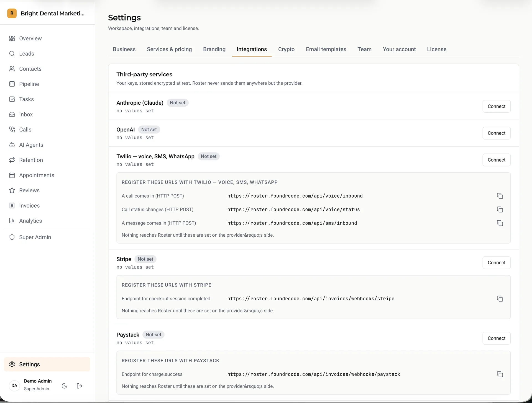This screenshot has width=532, height=403.
Task: Connect the Twilio integration
Action: click(x=497, y=160)
